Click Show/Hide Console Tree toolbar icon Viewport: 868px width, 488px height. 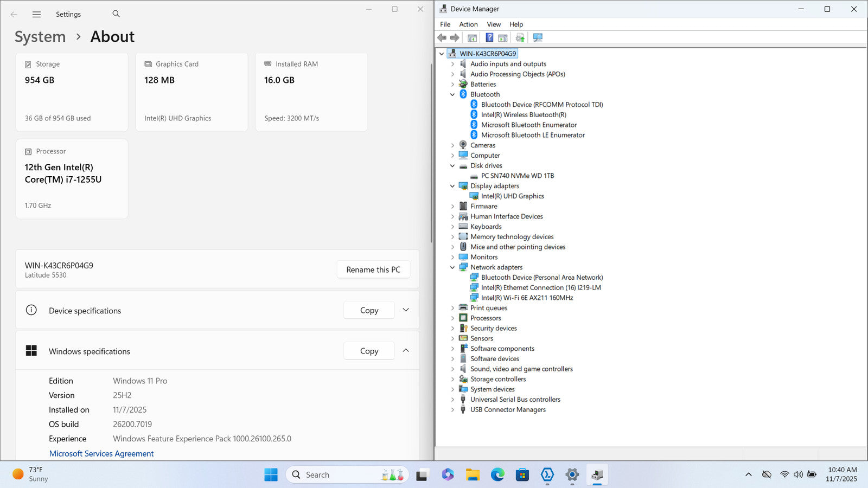[x=472, y=37]
